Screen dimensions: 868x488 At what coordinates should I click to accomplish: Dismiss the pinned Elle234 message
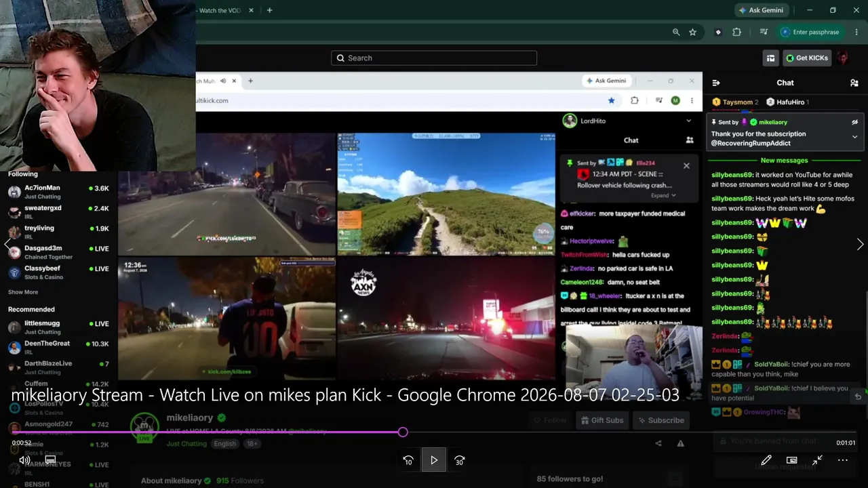[x=686, y=165]
